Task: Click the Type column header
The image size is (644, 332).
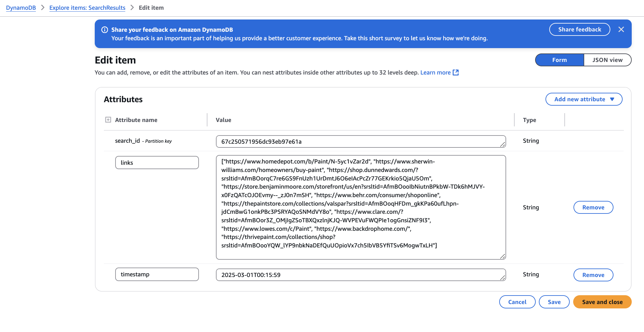Action: [529, 120]
